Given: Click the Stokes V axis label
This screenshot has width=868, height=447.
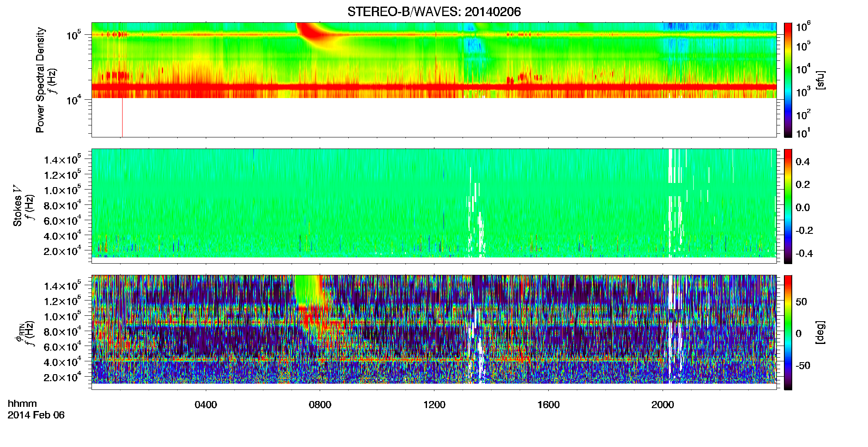Looking at the screenshot, I should click(x=17, y=206).
